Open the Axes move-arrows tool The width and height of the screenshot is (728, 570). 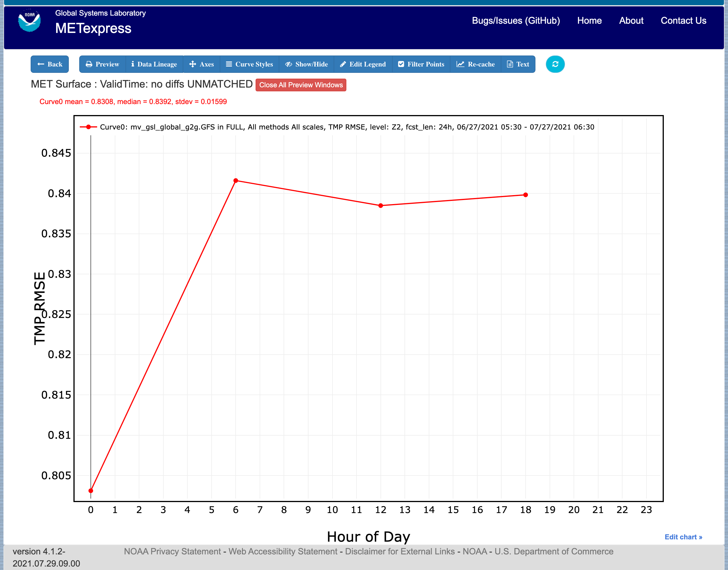pyautogui.click(x=202, y=64)
